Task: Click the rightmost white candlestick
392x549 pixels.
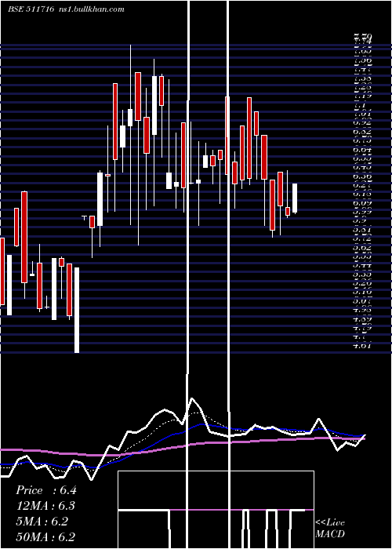Action: [x=295, y=198]
